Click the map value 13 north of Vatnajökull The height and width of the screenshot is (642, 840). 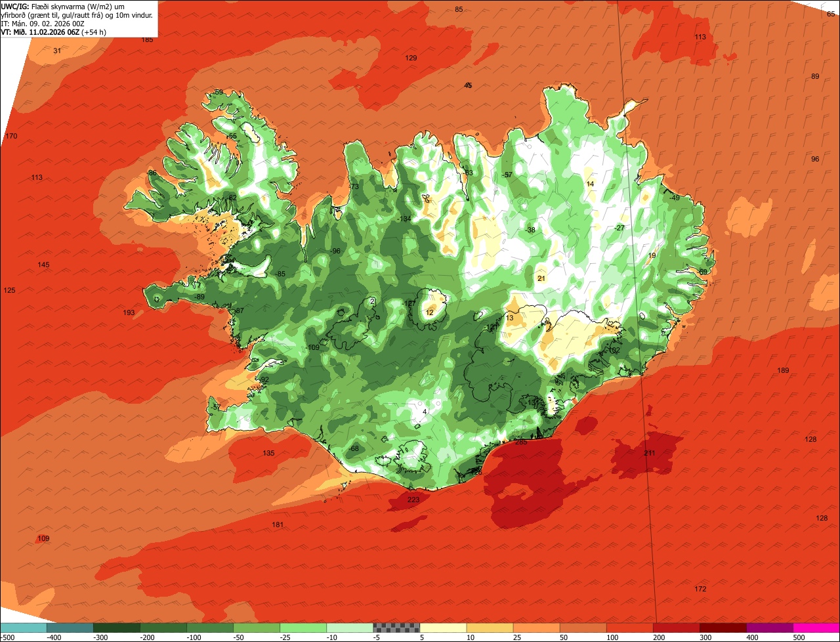(x=510, y=318)
